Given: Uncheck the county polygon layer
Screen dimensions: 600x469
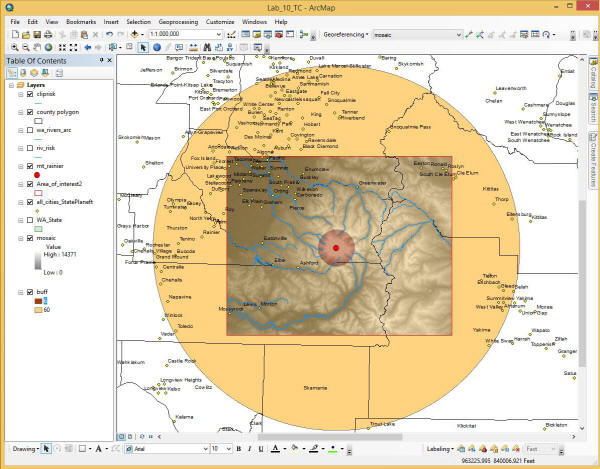Looking at the screenshot, I should (x=30, y=112).
